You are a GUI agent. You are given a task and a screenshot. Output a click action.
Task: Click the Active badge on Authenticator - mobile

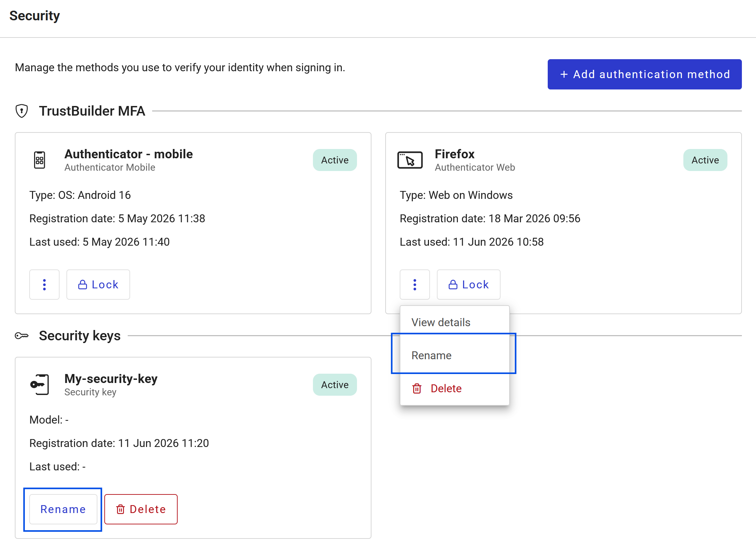point(335,160)
